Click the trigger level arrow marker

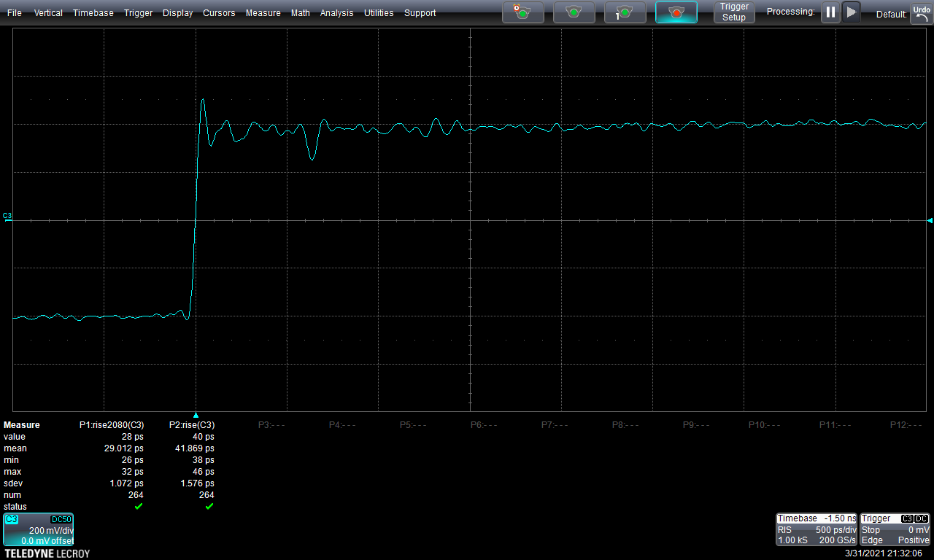point(930,220)
